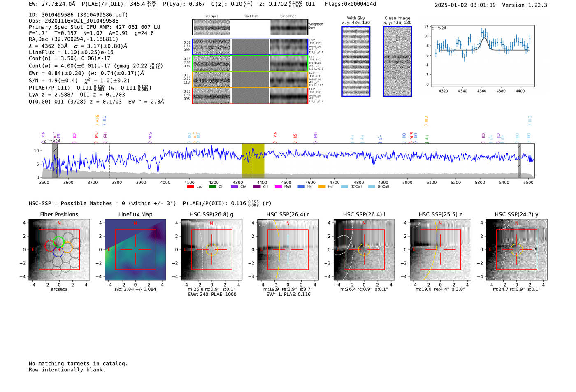Click the green OII legend swatch

coord(213,186)
